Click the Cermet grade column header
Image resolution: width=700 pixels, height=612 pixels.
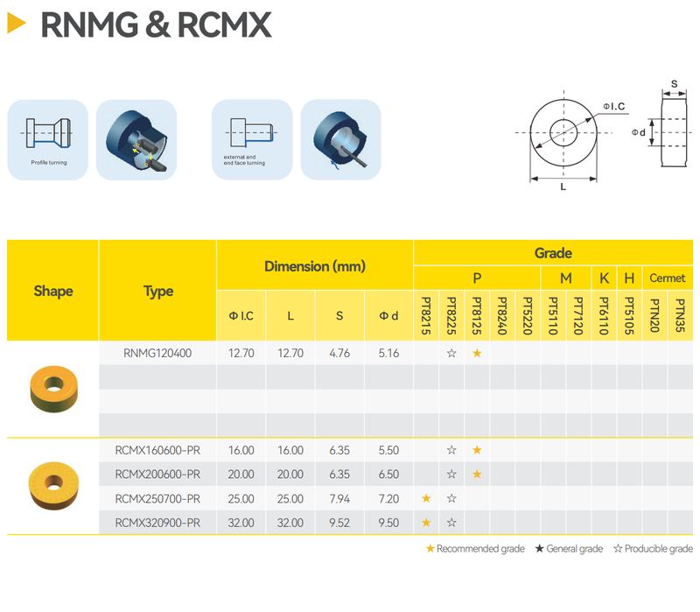click(668, 278)
